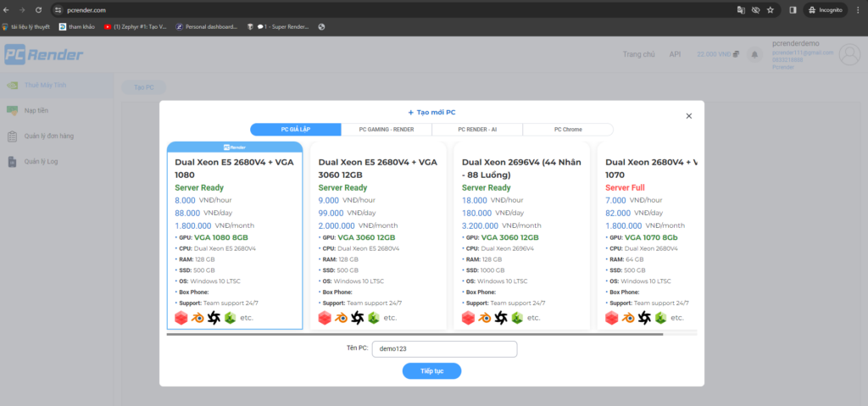Switch to PC Chrome tab
Image resolution: width=868 pixels, height=406 pixels.
tap(568, 130)
